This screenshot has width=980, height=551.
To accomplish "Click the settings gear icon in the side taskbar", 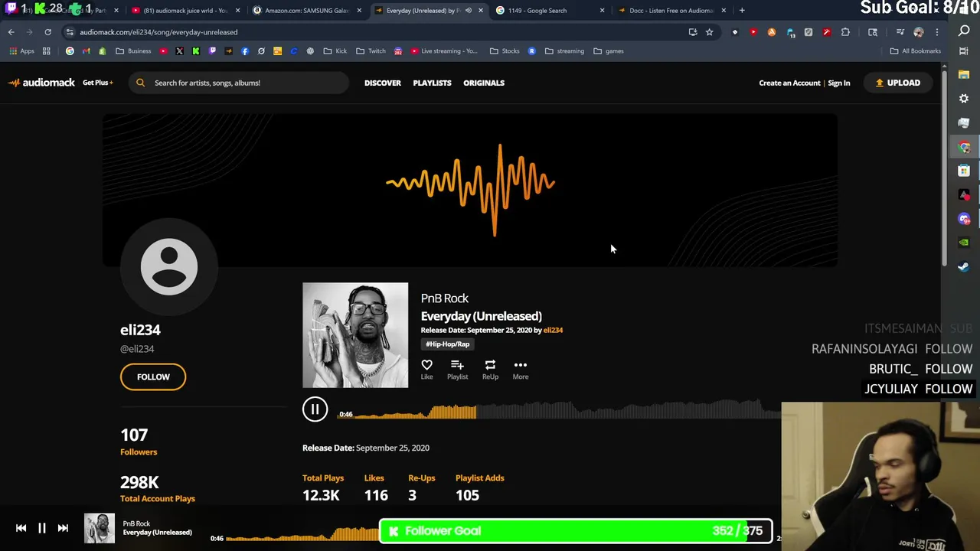I will 964,99.
